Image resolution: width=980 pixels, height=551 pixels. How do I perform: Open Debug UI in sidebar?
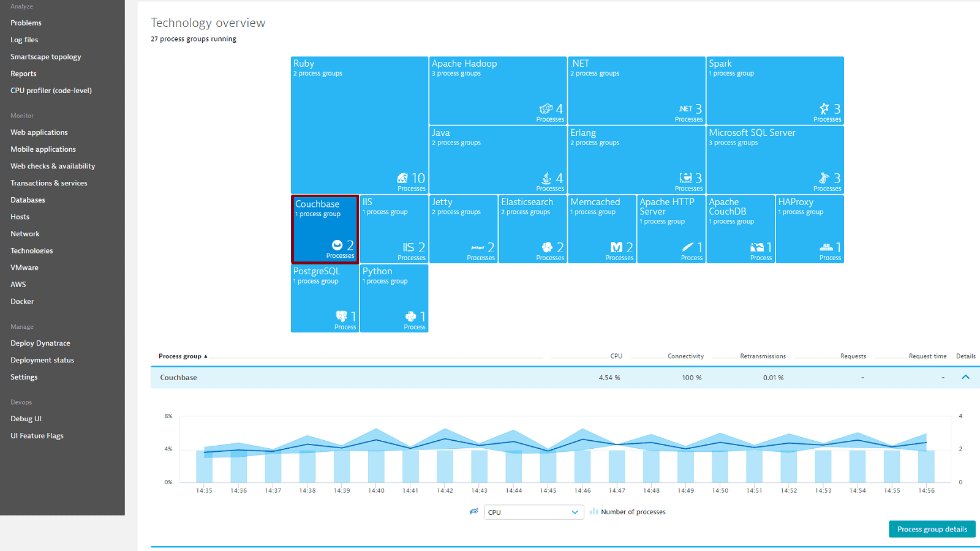[x=26, y=419]
